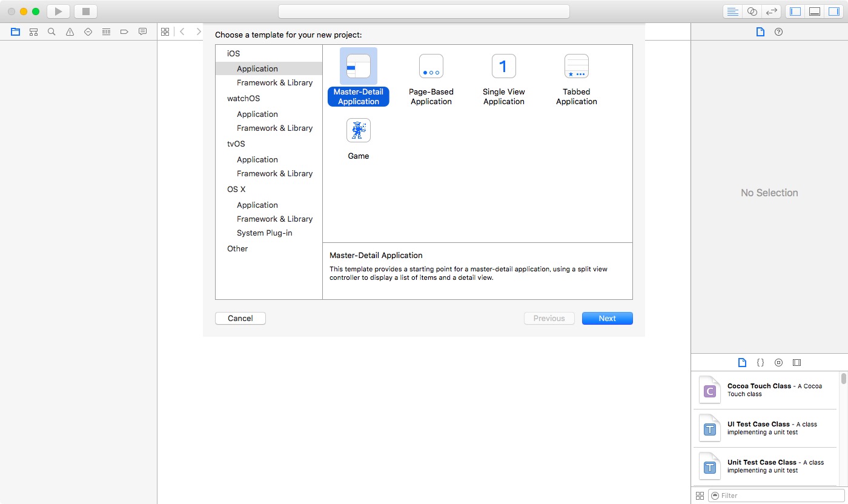Open the File Template library tab
Image resolution: width=848 pixels, height=504 pixels.
tap(742, 363)
